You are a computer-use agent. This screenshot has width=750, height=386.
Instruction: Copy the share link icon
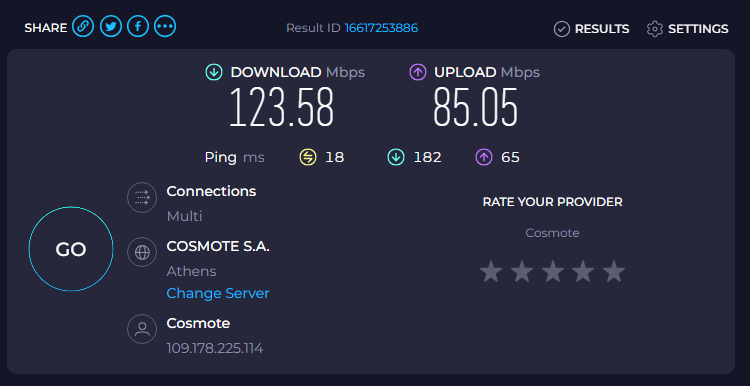pos(83,26)
